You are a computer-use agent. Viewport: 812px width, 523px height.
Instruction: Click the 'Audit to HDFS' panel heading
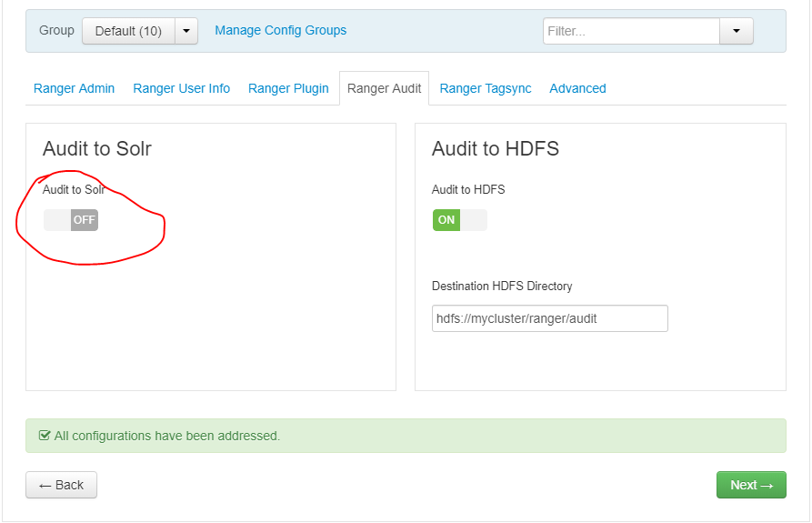(496, 148)
